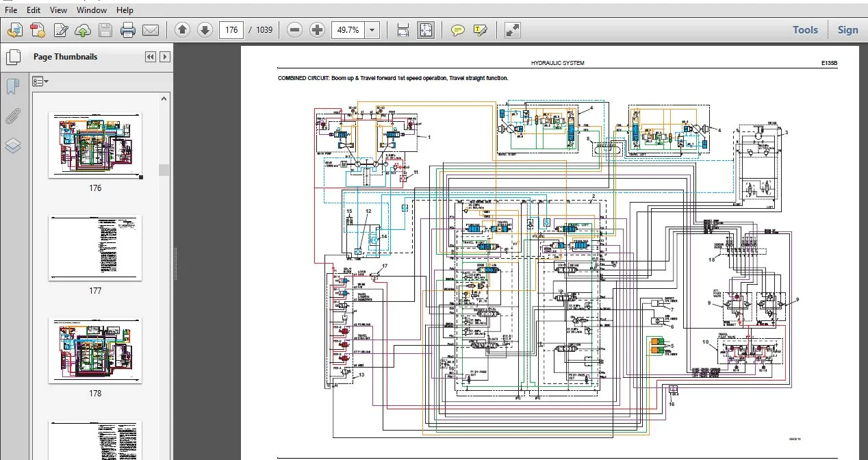Image resolution: width=868 pixels, height=460 pixels.
Task: Toggle the attachments paperclip panel
Action: (x=13, y=116)
